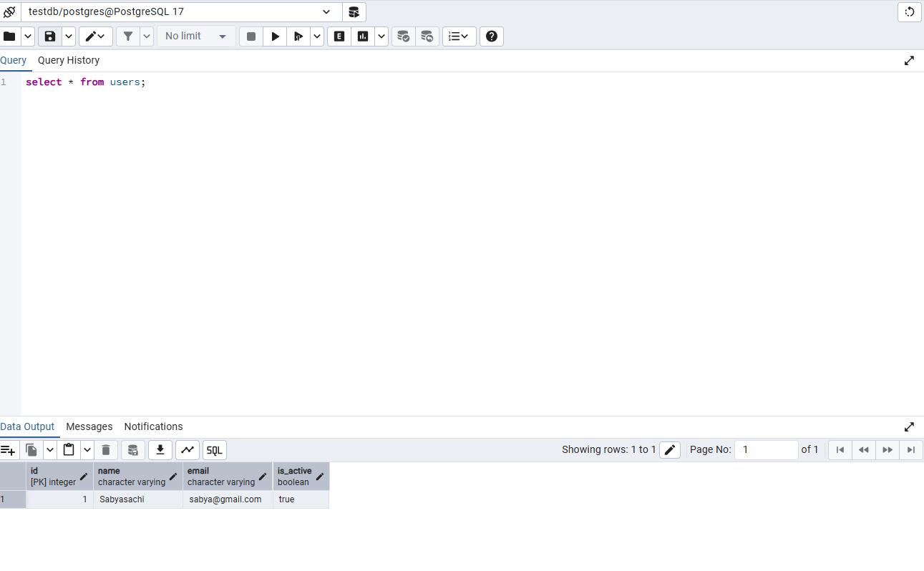Expand the filter options arrow
The height and width of the screenshot is (571, 924).
(147, 36)
